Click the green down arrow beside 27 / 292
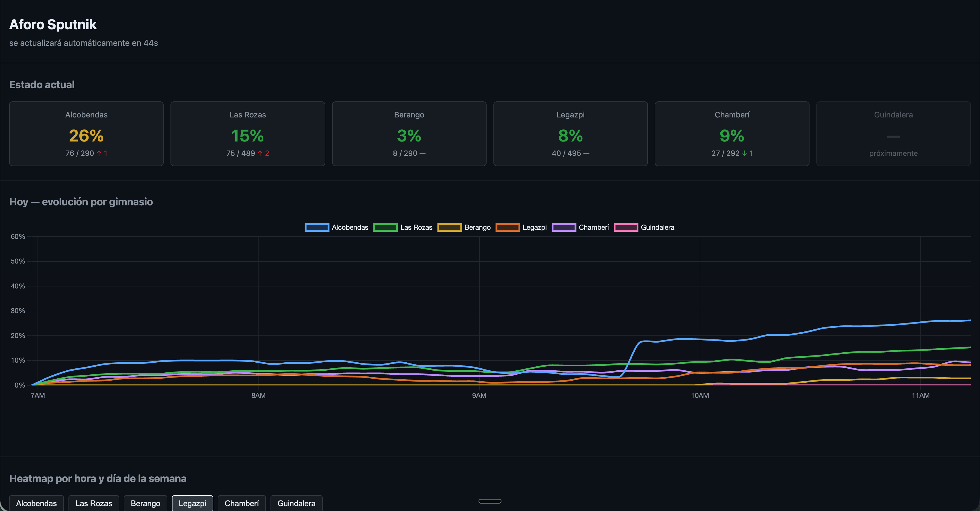 point(744,153)
